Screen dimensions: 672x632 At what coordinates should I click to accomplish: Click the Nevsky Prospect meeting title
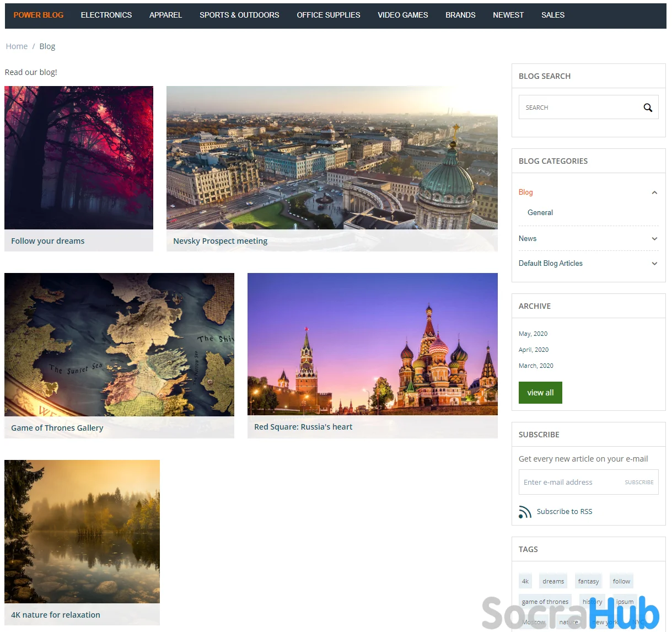[221, 241]
